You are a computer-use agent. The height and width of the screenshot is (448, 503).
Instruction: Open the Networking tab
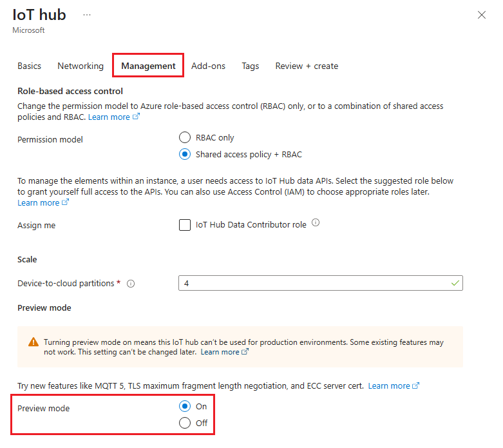pos(81,66)
